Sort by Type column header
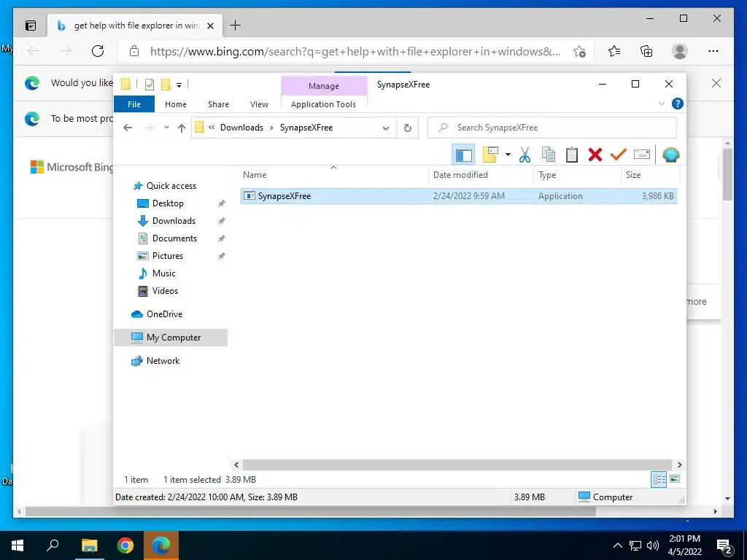 click(578, 175)
